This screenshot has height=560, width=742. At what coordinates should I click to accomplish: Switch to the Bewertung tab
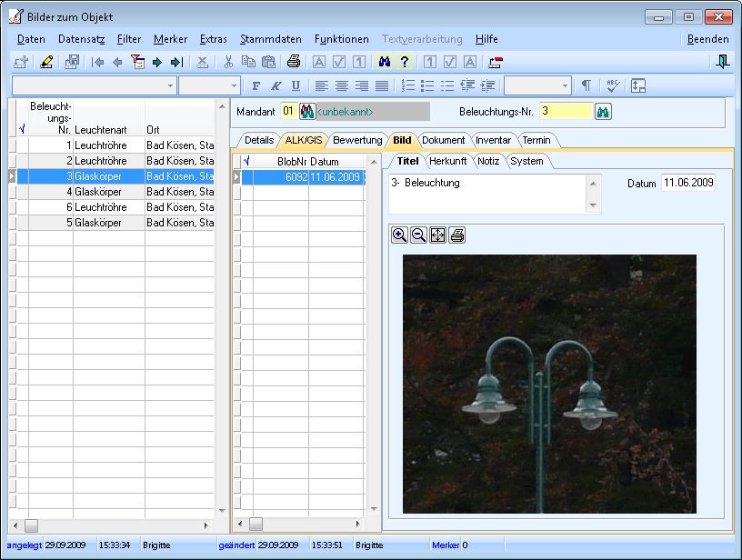(357, 140)
